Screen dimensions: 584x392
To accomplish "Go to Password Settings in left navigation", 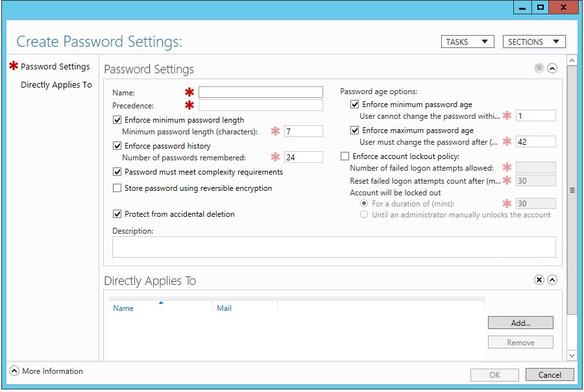I will [55, 66].
